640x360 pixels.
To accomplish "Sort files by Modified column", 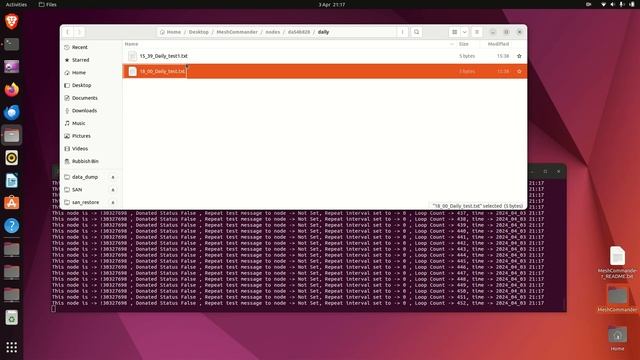I will pyautogui.click(x=498, y=44).
